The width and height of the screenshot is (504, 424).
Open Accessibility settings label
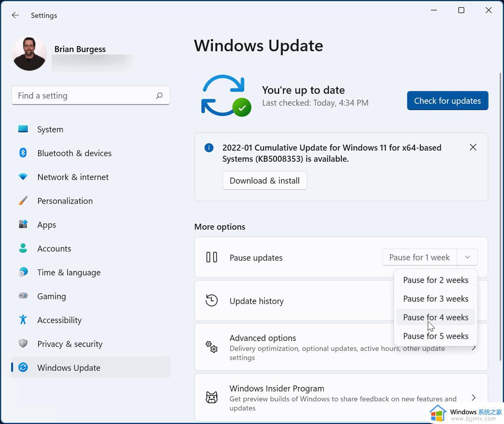60,320
